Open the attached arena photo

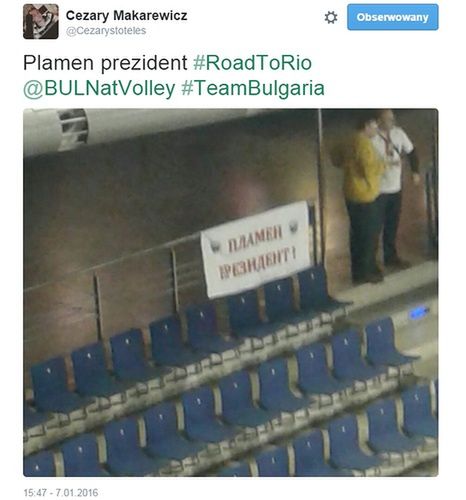point(231,292)
